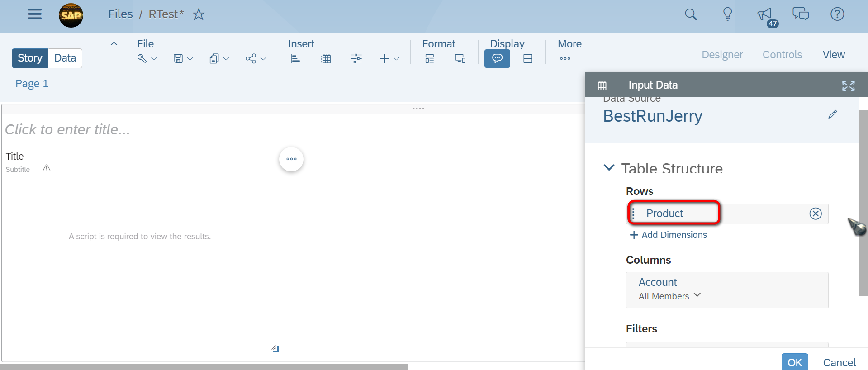Image resolution: width=868 pixels, height=370 pixels.
Task: Click to enter the page title
Action: click(x=67, y=130)
